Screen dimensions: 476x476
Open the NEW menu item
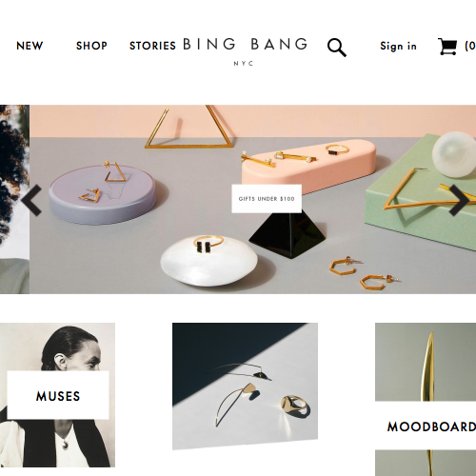click(x=30, y=46)
